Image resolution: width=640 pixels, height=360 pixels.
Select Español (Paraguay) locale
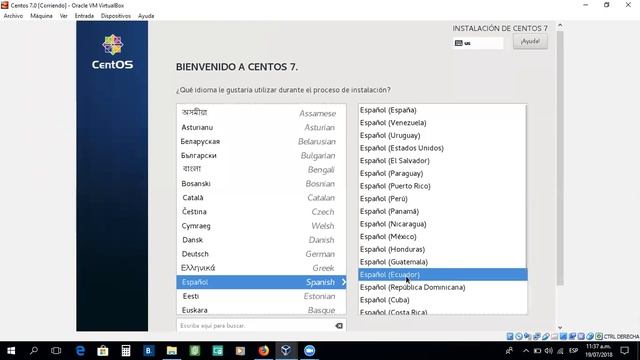pyautogui.click(x=442, y=173)
